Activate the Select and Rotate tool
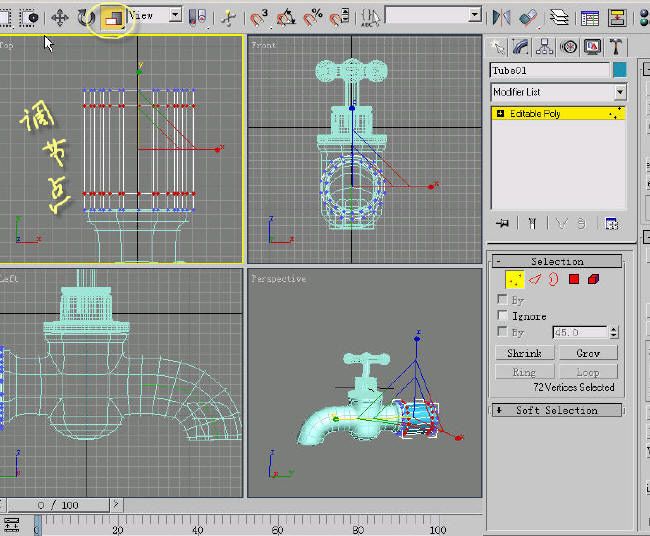The image size is (650, 536). coord(86,17)
